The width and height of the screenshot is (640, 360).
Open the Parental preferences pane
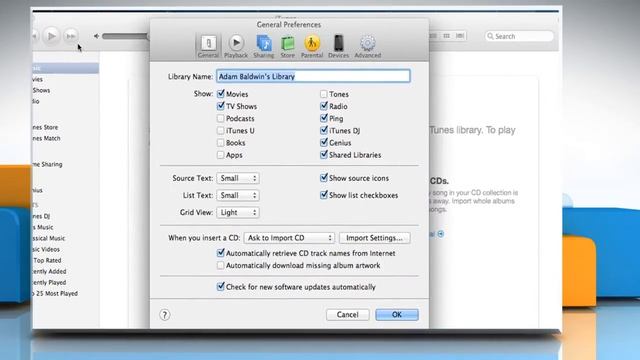point(312,46)
